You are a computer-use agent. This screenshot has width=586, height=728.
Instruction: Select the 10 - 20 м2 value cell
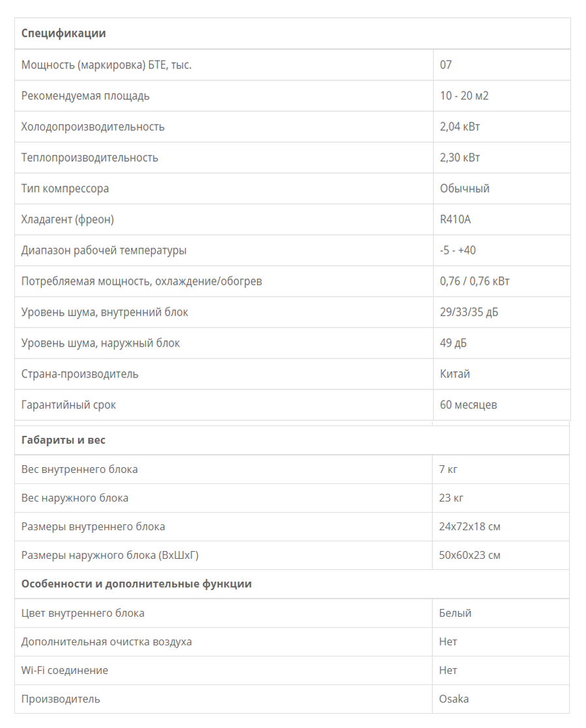click(x=464, y=96)
